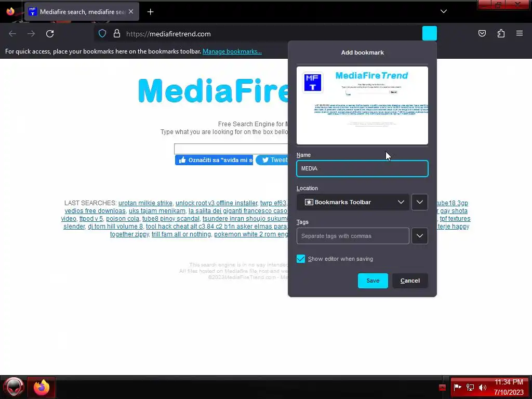Show hidden tray icons red arrow
The width and height of the screenshot is (532, 399).
(x=442, y=388)
